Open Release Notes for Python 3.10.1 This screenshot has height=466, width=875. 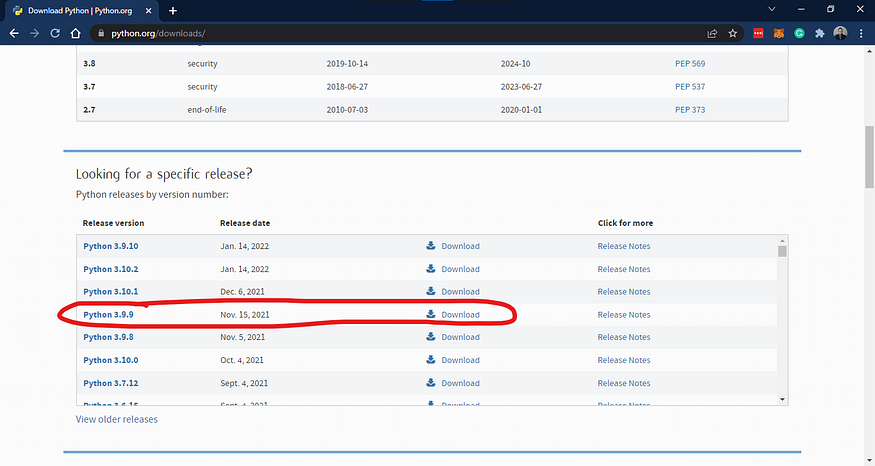(x=624, y=292)
